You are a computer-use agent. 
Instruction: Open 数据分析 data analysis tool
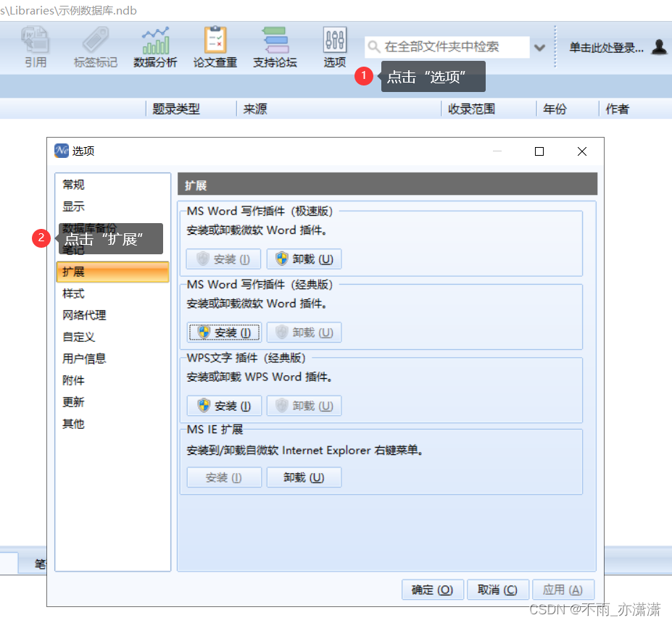click(155, 46)
